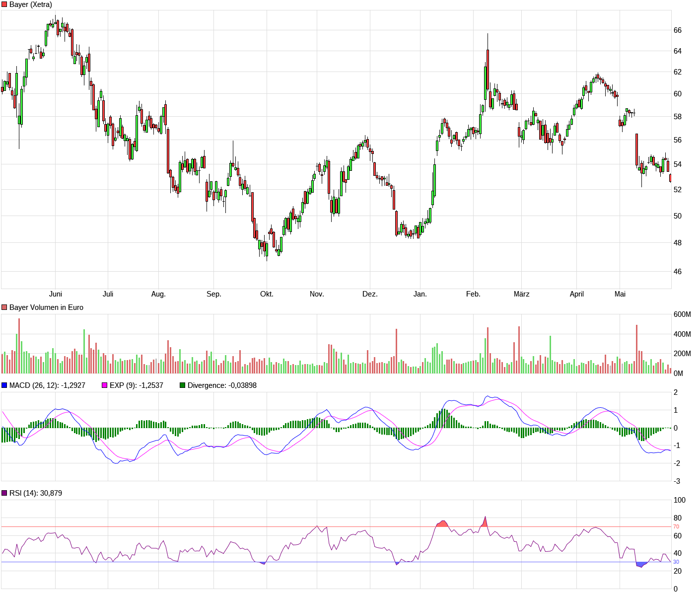Click the red legend square beside Bayer (Xetra)
This screenshot has height=596, width=700.
[x=4, y=4]
